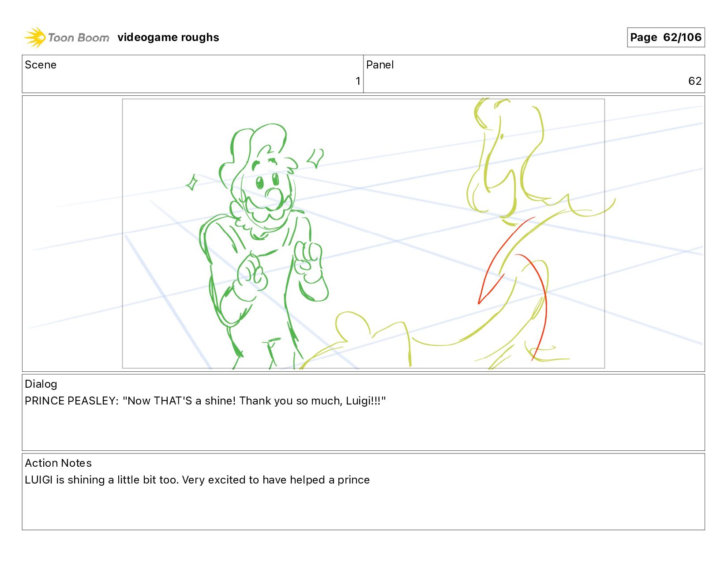
Task: Click the 'Action Notes' heading
Action: pos(58,463)
